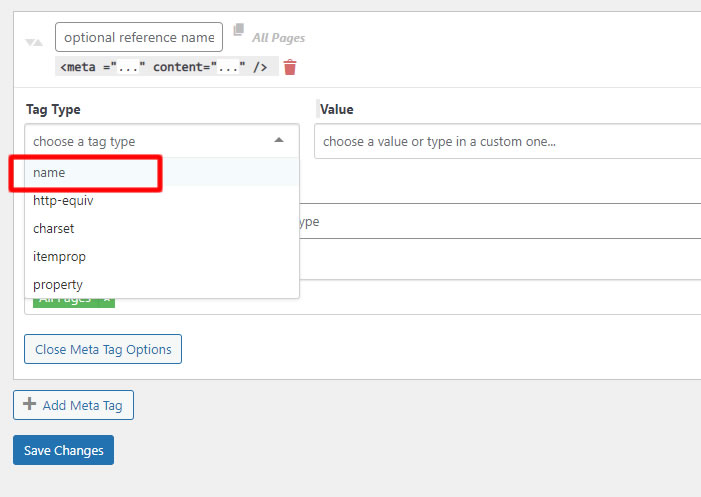Choose the 'http-equiv' tag type option

(x=63, y=200)
